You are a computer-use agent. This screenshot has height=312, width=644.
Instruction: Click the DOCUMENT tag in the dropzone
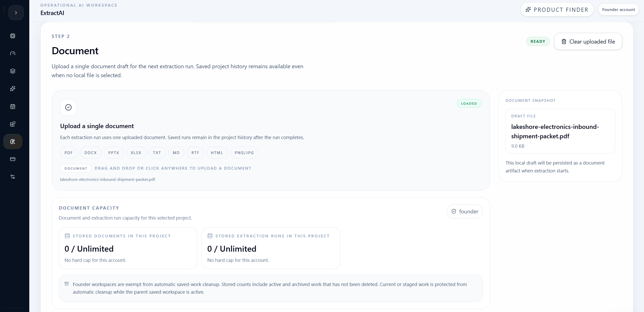pos(76,168)
